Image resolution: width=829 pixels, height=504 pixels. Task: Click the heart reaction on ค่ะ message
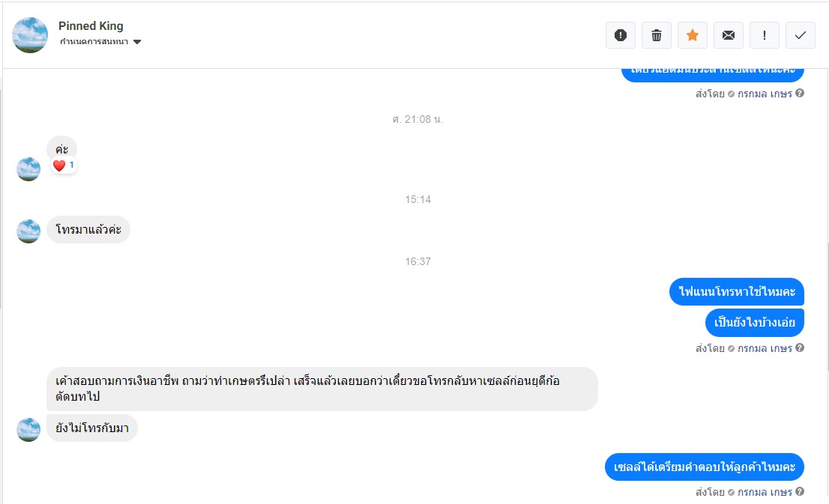click(x=59, y=166)
